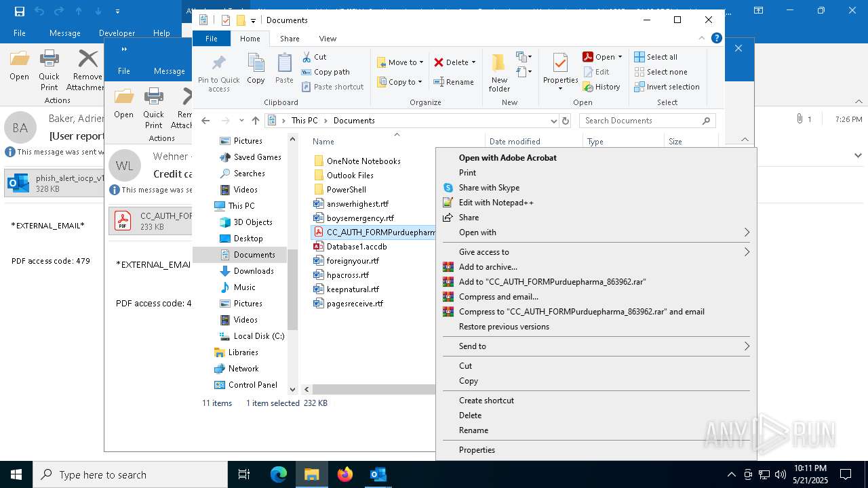This screenshot has width=868, height=488.
Task: Go up one folder level arrow
Action: tap(256, 121)
